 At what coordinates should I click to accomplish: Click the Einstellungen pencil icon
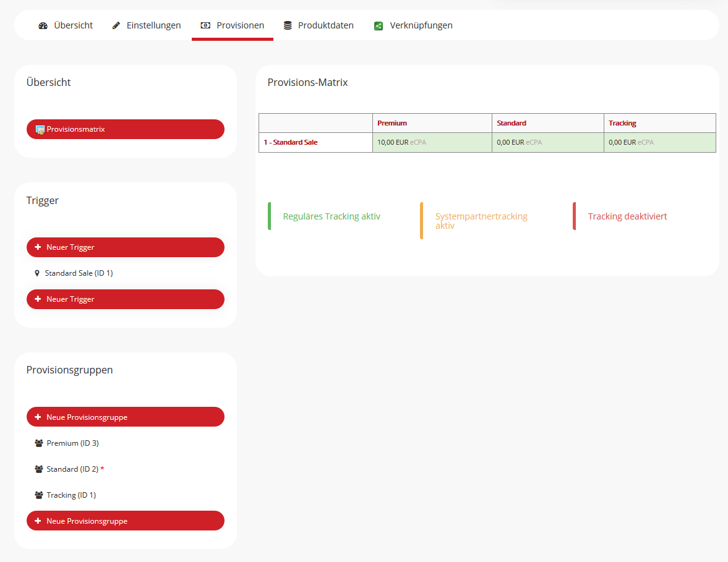click(116, 26)
